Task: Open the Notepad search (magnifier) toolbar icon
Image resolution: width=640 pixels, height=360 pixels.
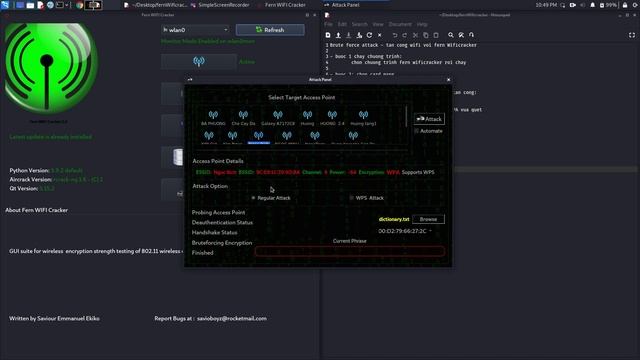Action: pos(451,35)
